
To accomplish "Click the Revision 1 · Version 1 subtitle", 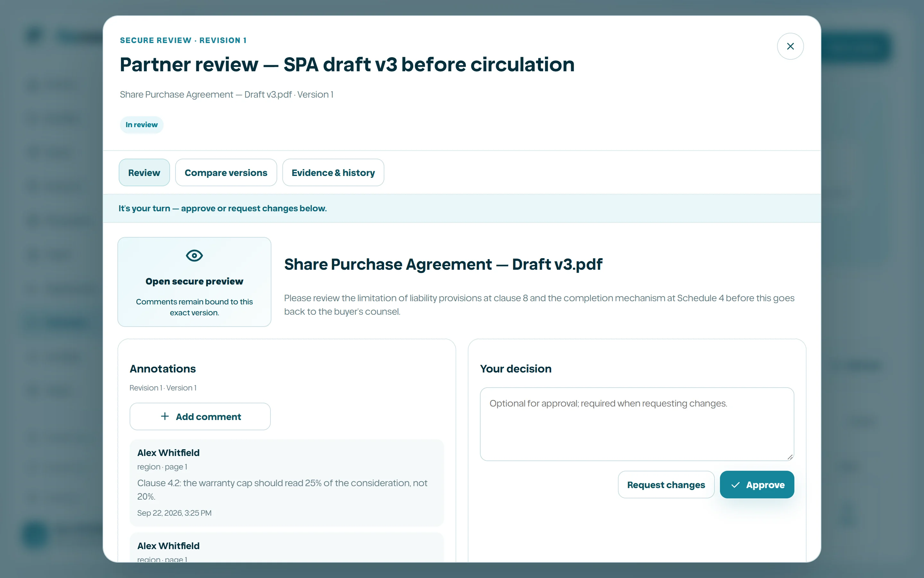I will point(163,388).
